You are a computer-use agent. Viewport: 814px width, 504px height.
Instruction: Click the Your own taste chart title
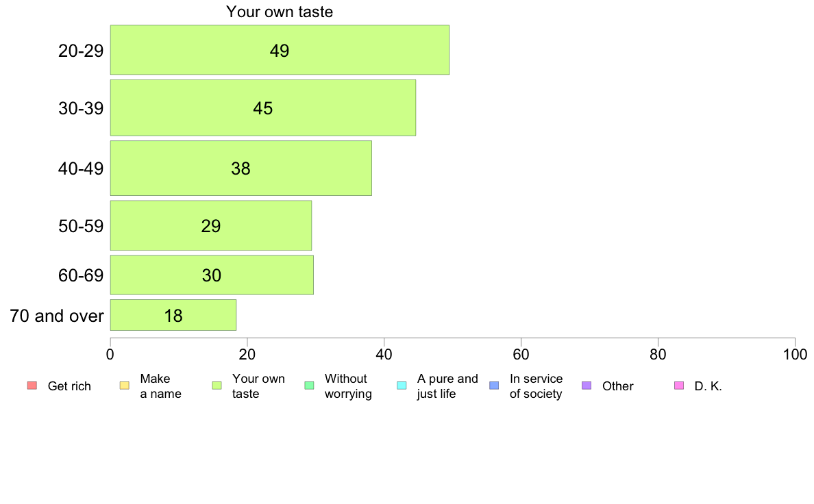click(280, 12)
